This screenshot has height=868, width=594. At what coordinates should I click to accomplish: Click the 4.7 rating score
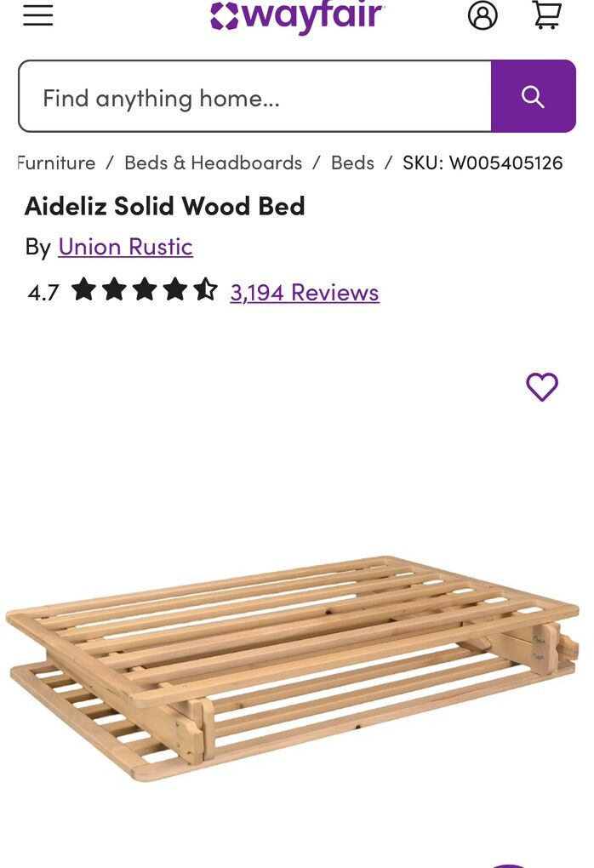pyautogui.click(x=42, y=292)
